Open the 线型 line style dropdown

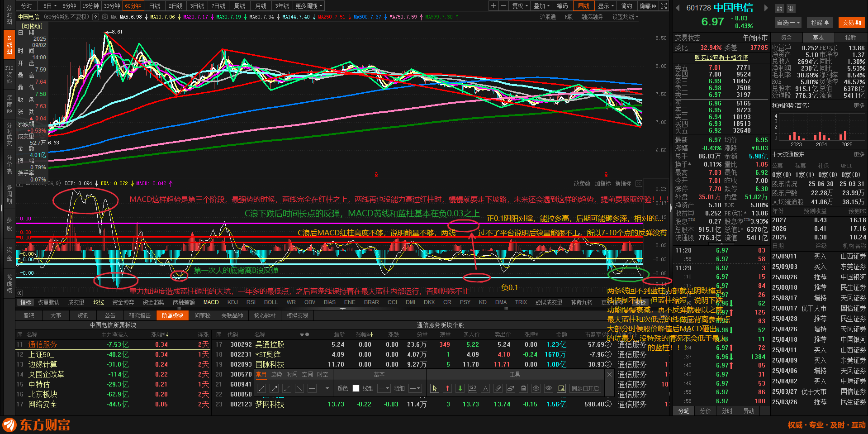384,388
